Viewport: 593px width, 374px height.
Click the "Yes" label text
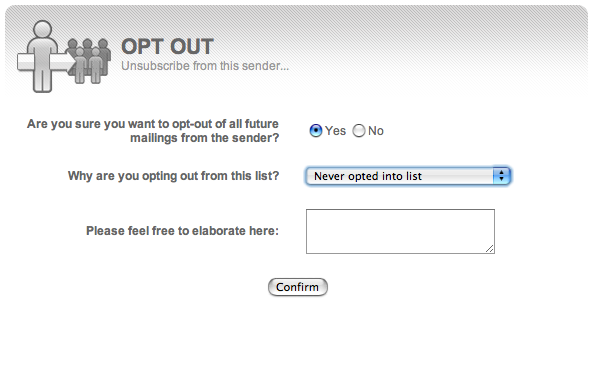click(335, 131)
